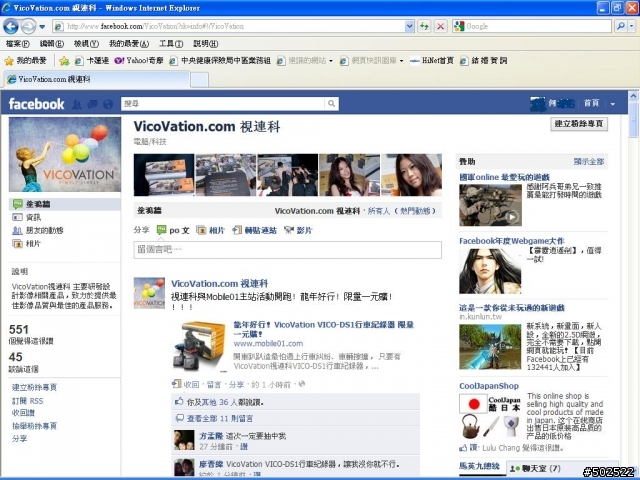Click the 留個言吧 post text box
The image size is (640, 480).
click(288, 250)
